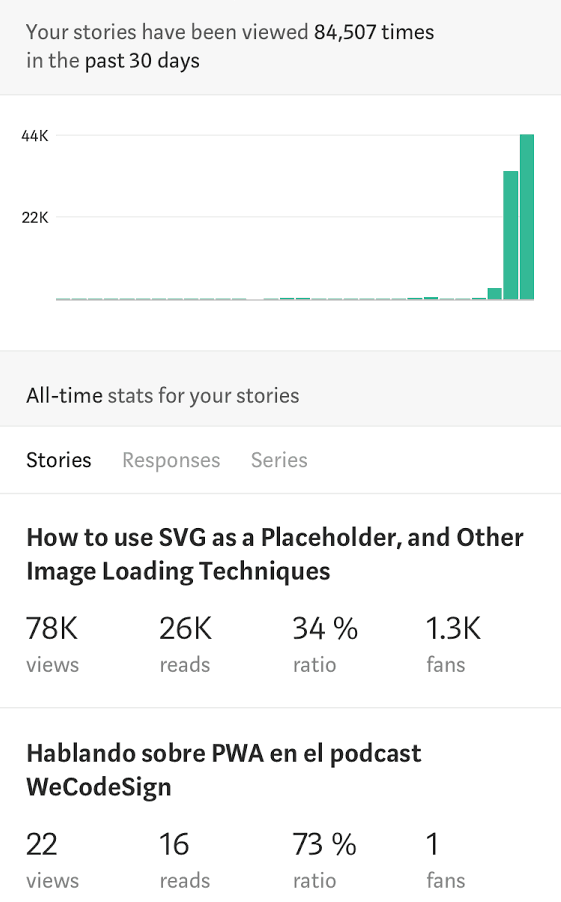Click the tallest bar in the views chart
The image size is (561, 902).
(x=527, y=217)
